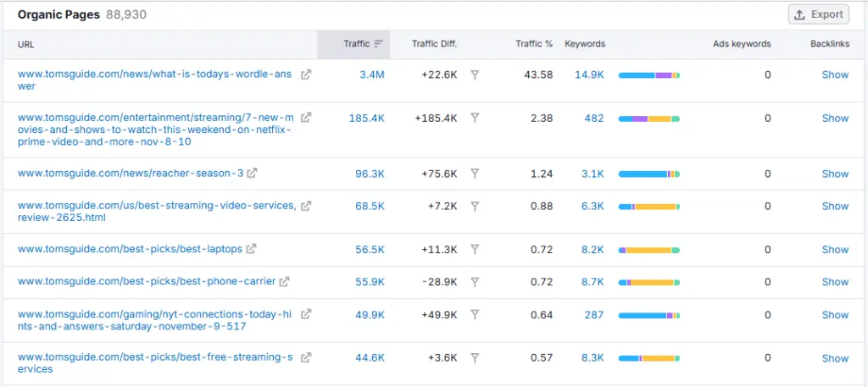Show backlinks for the wordle answer page
The image size is (868, 387).
click(x=835, y=75)
